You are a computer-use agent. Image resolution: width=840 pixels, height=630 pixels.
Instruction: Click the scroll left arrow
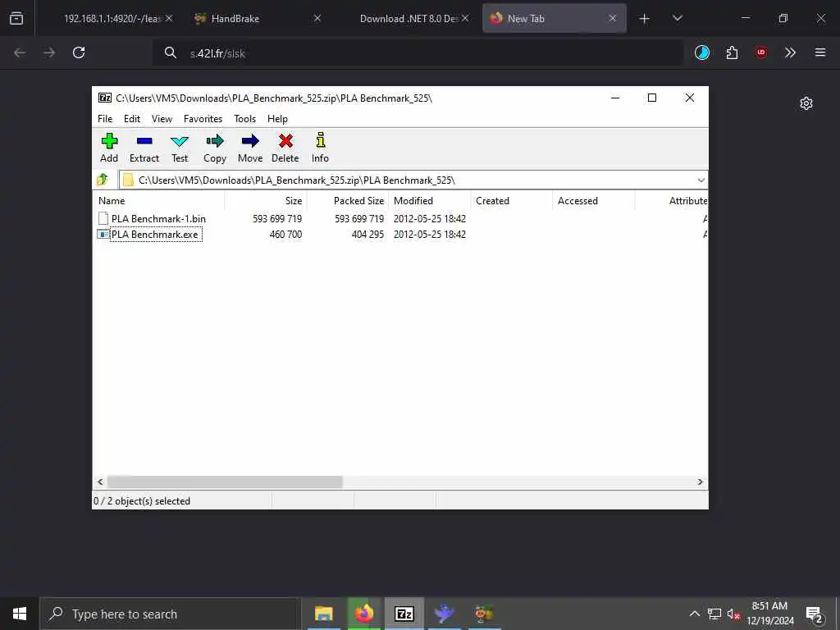click(100, 482)
